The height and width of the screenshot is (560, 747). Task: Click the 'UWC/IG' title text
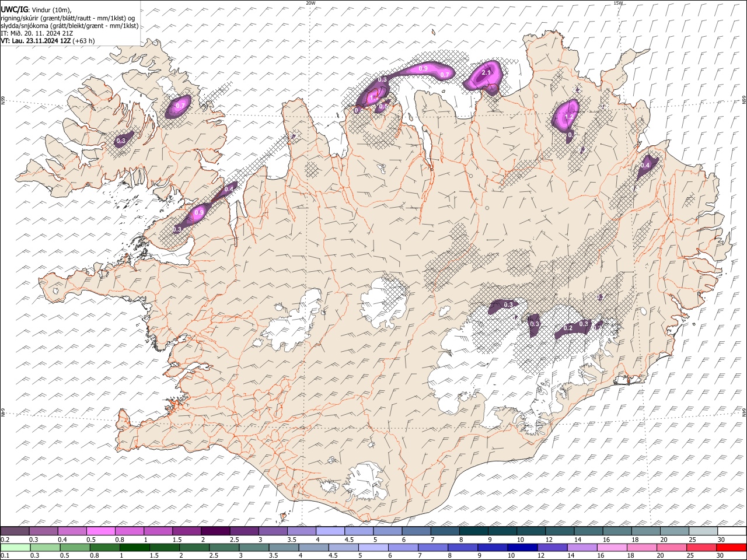(x=14, y=10)
